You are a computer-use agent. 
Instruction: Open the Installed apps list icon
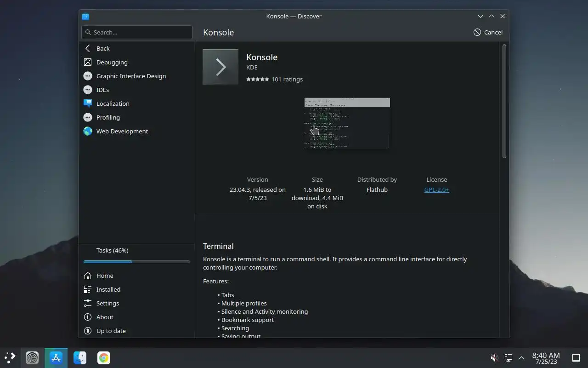88,289
